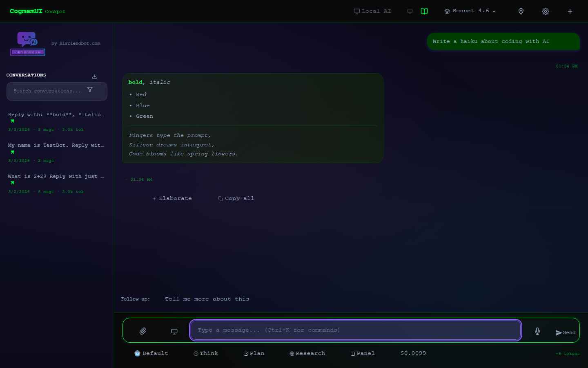Click the ~9 tokens counter
This screenshot has width=588, height=368.
pos(568,354)
